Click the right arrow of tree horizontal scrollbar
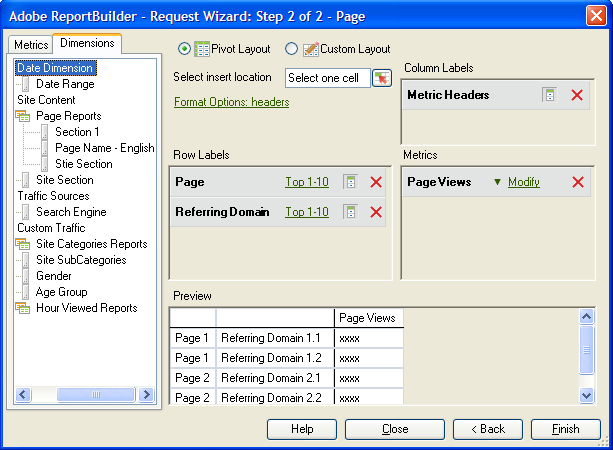The height and width of the screenshot is (450, 613). [147, 394]
